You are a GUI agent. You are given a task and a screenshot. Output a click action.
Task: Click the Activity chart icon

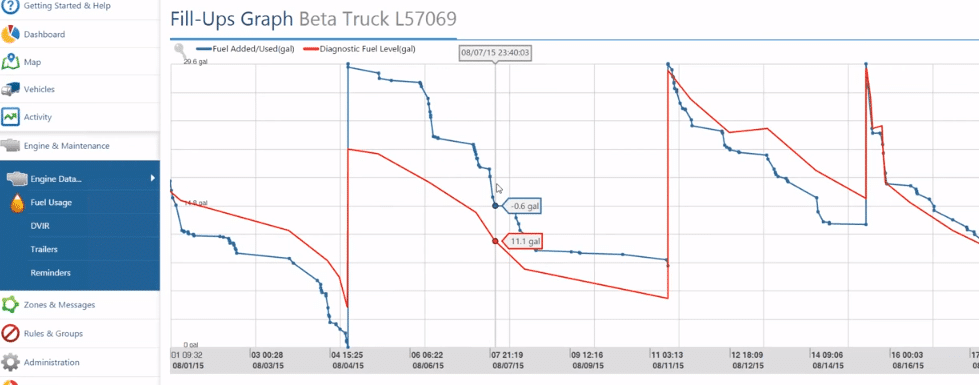(x=10, y=117)
